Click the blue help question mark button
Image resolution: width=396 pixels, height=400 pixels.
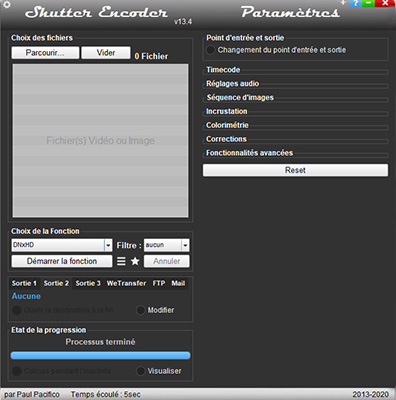(356, 3)
